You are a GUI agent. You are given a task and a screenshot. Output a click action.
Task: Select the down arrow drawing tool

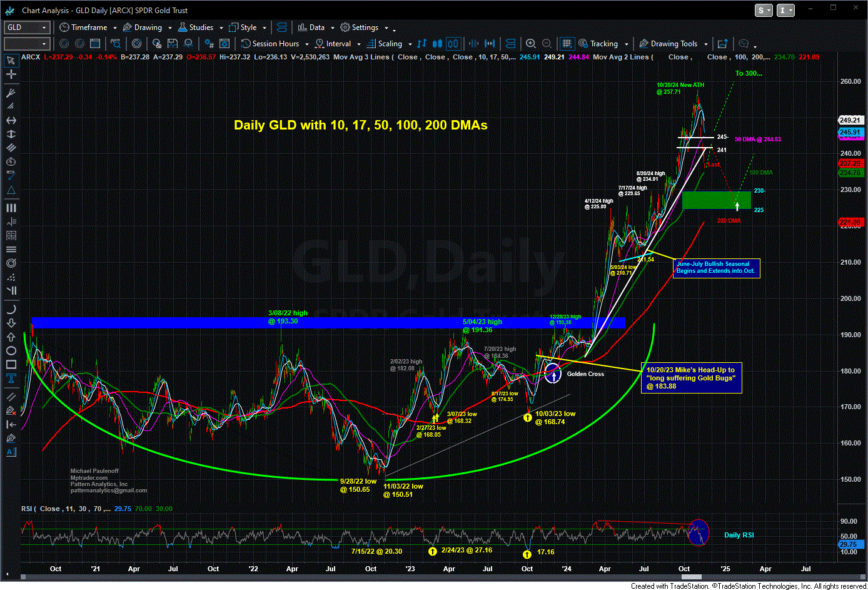[x=11, y=323]
